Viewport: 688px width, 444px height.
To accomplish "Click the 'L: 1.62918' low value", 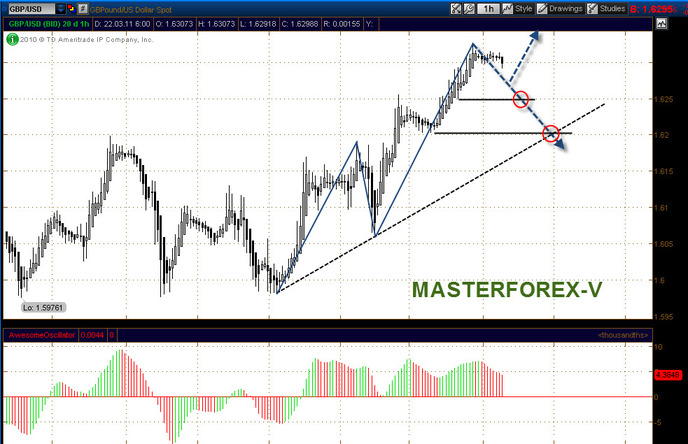I will click(x=258, y=24).
